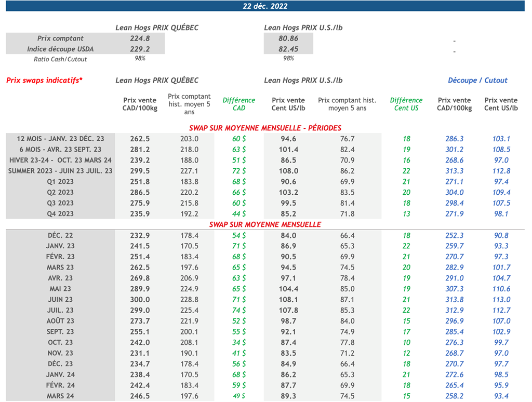Click the Différence Cent US column header
This screenshot has width=532, height=402.
pyautogui.click(x=406, y=104)
